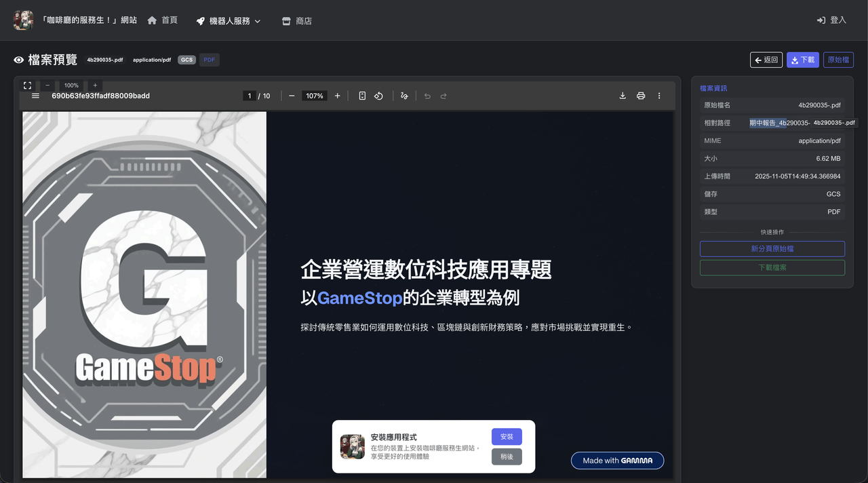Viewport: 868px width, 483px height.
Task: Select the draw annotation tool
Action: pos(404,96)
